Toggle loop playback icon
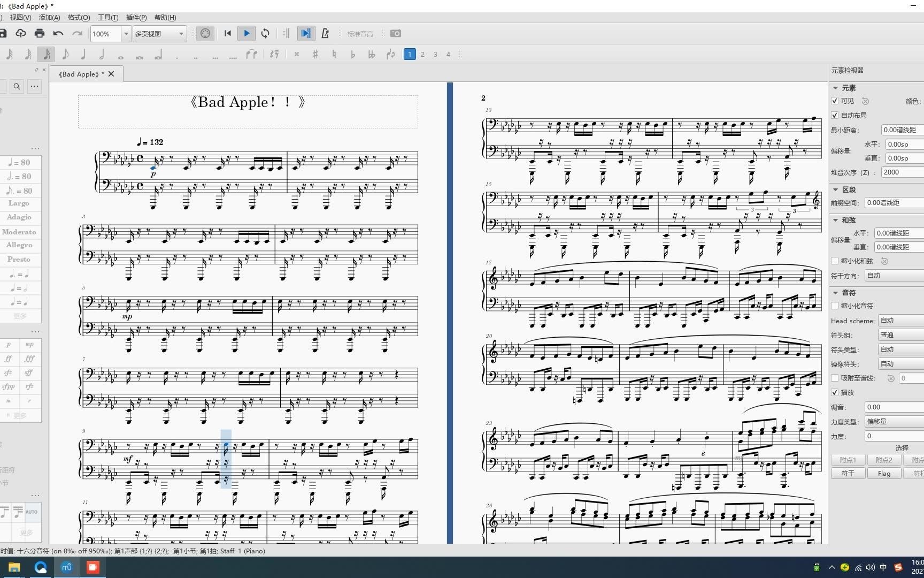This screenshot has width=924, height=578. point(265,33)
